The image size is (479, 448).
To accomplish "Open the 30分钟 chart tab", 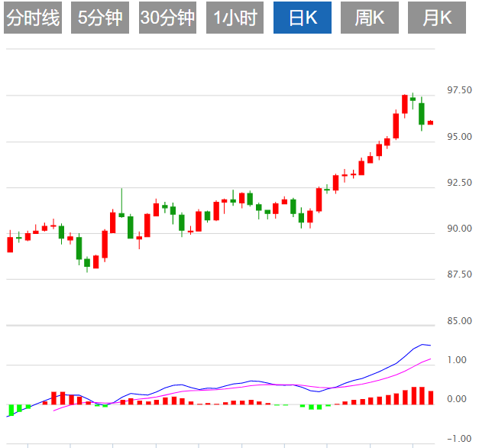I will [167, 18].
